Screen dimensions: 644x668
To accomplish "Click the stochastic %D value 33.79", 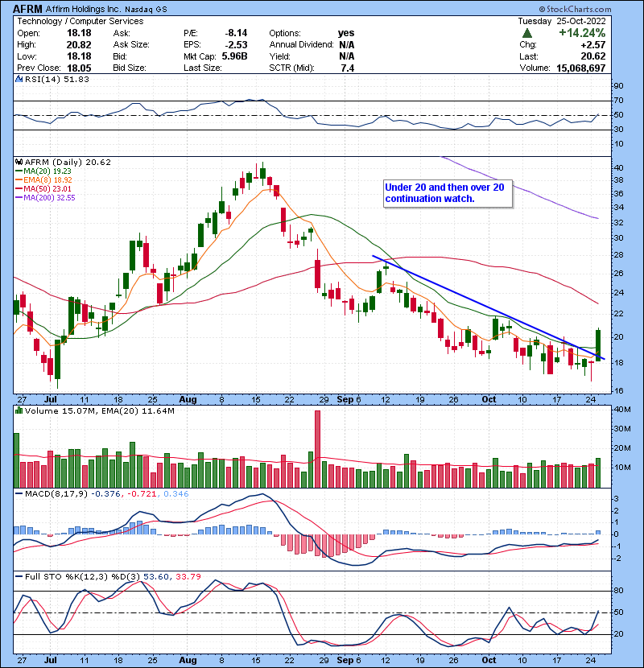I will (x=188, y=577).
